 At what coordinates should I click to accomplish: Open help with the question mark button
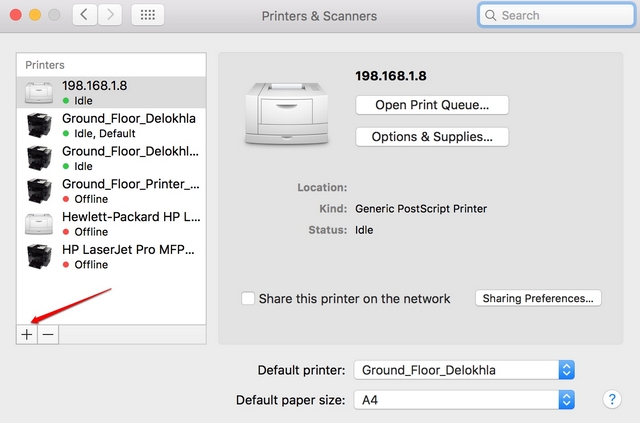(613, 399)
